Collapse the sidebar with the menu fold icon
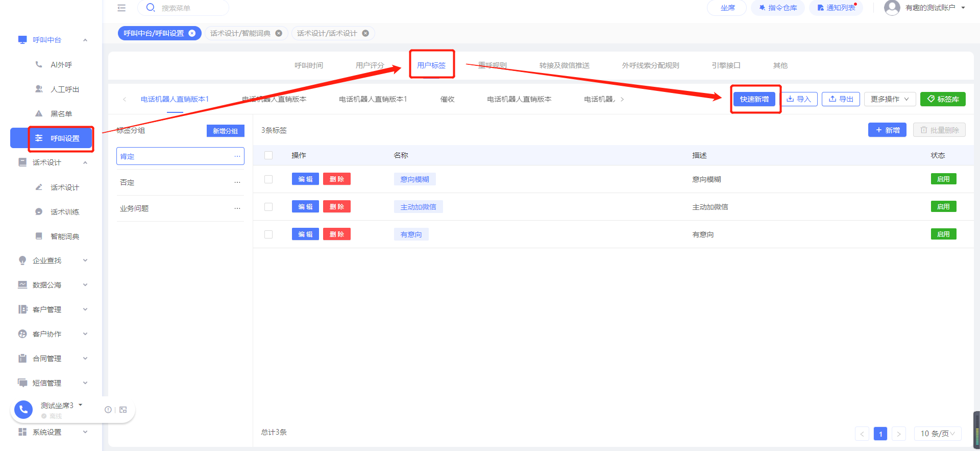 pos(121,8)
